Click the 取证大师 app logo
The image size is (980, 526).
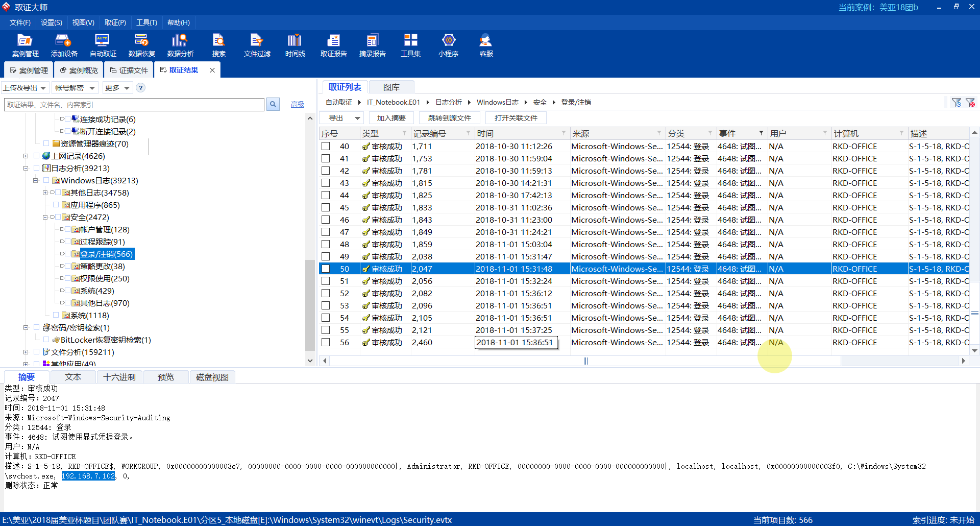6,7
